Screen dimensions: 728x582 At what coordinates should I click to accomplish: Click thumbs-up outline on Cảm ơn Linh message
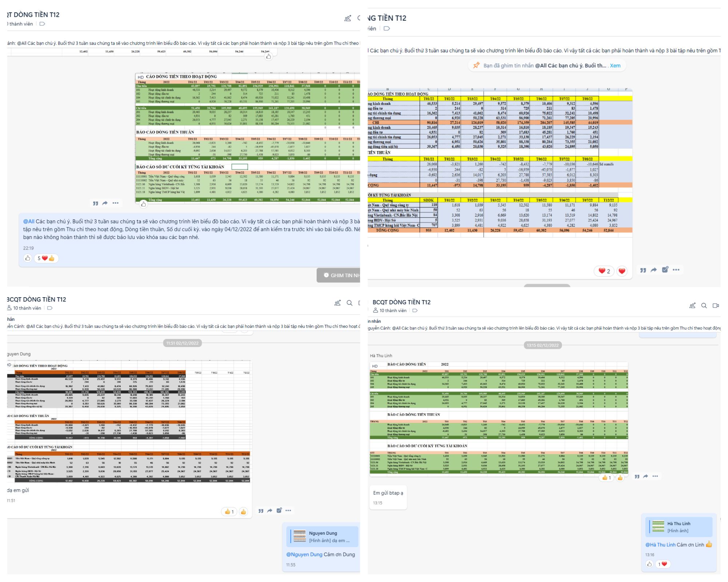click(x=649, y=564)
